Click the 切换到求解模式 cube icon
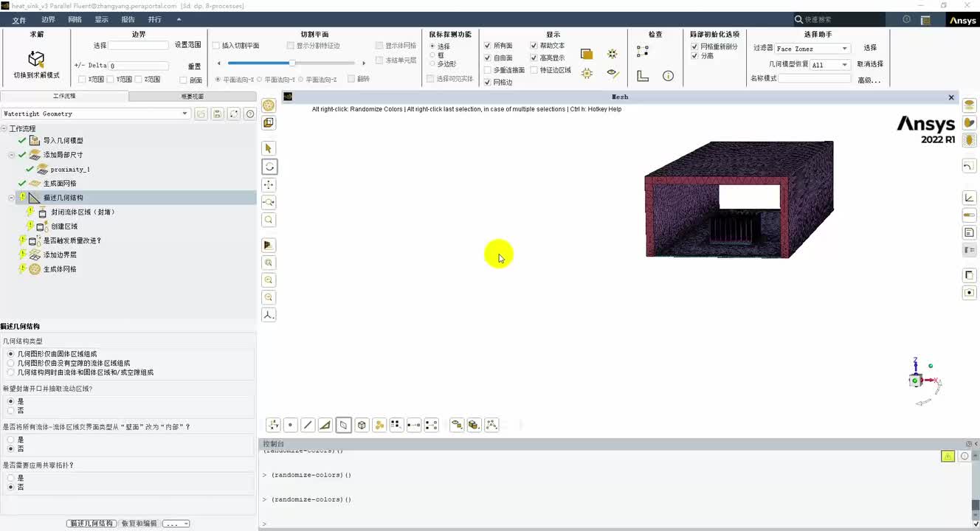 click(36, 59)
